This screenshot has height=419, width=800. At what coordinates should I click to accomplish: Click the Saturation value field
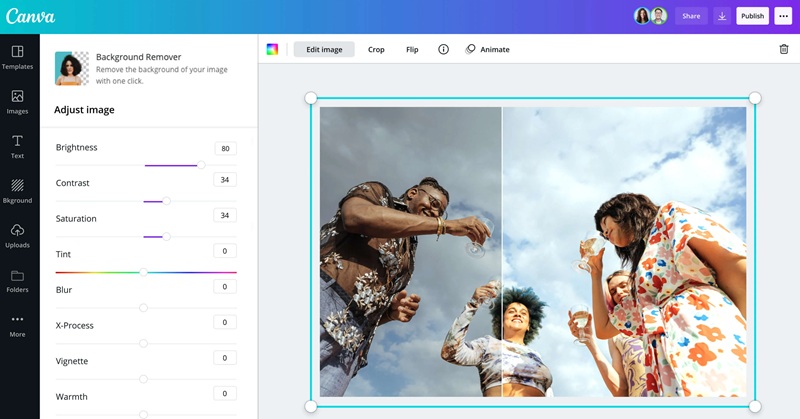224,215
